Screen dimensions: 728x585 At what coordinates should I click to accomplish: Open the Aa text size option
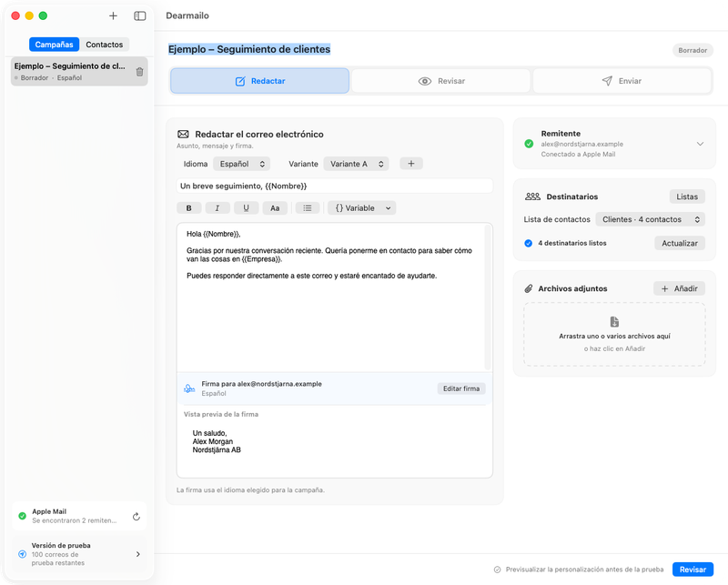[275, 208]
